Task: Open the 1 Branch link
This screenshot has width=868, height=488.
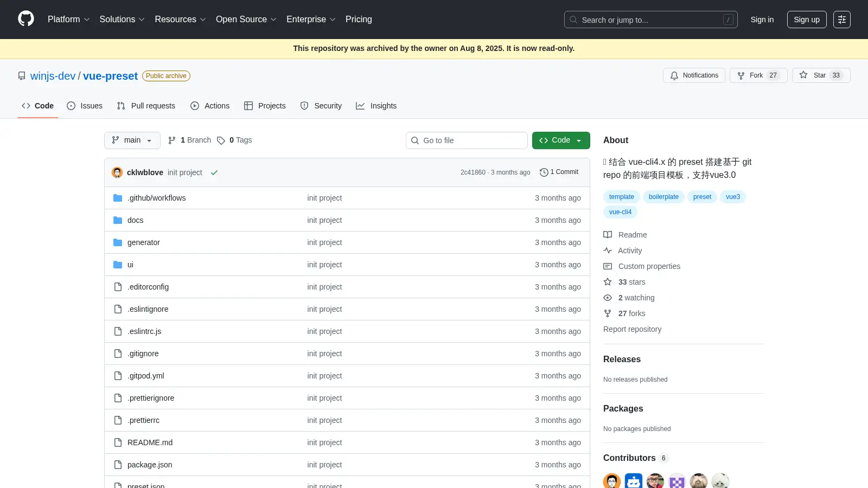Action: point(189,140)
